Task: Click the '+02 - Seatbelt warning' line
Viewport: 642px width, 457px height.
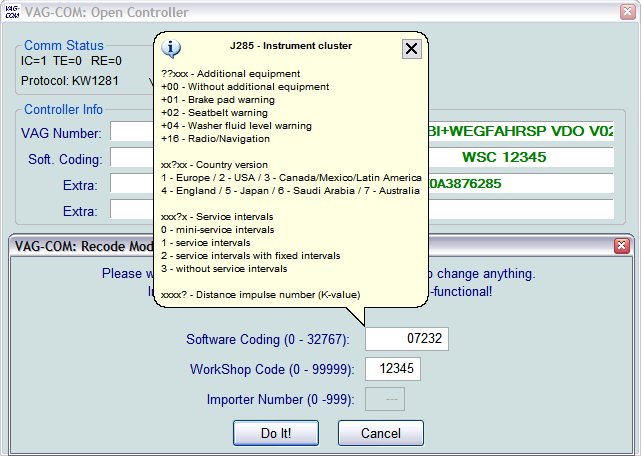Action: click(x=215, y=113)
